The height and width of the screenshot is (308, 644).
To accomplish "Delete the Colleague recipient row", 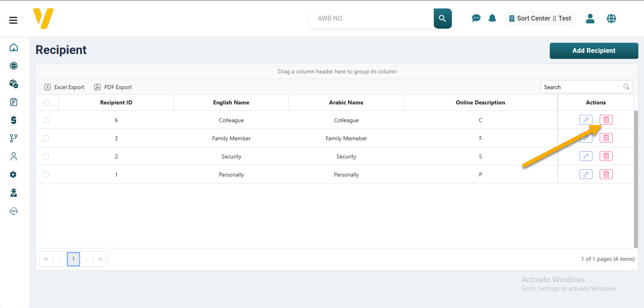I will [x=606, y=120].
